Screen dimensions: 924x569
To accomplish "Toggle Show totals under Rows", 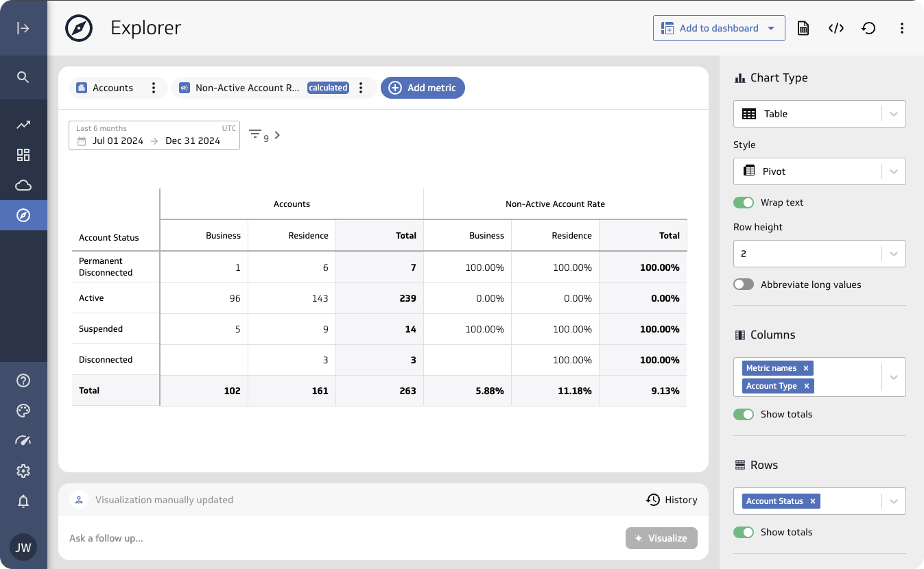I will point(744,532).
